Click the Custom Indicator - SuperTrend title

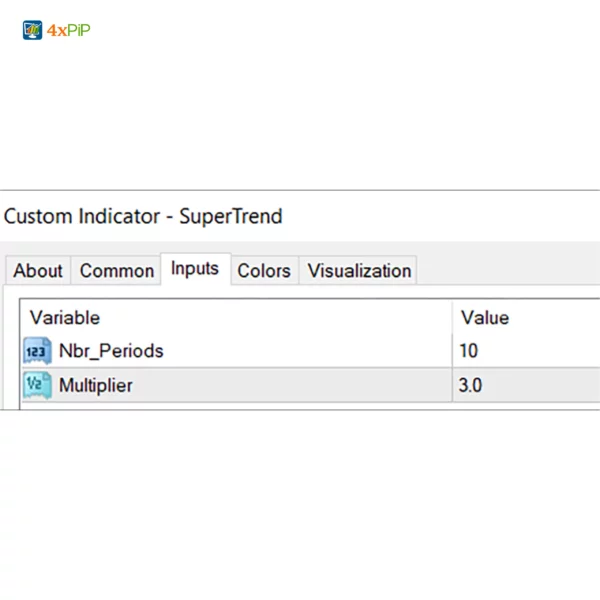coord(143,216)
